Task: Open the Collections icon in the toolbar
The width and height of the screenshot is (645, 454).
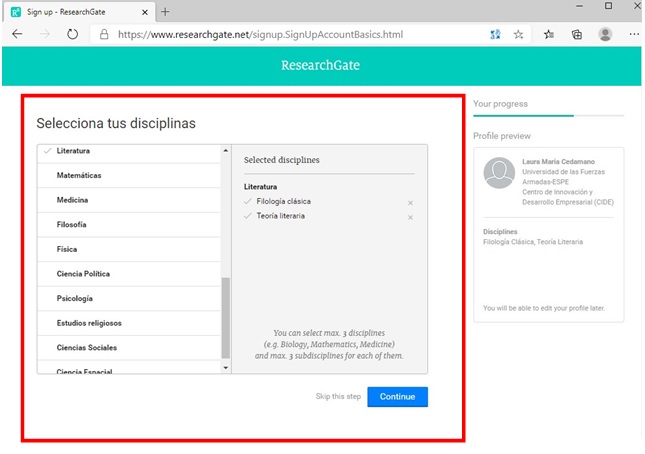Action: point(577,33)
